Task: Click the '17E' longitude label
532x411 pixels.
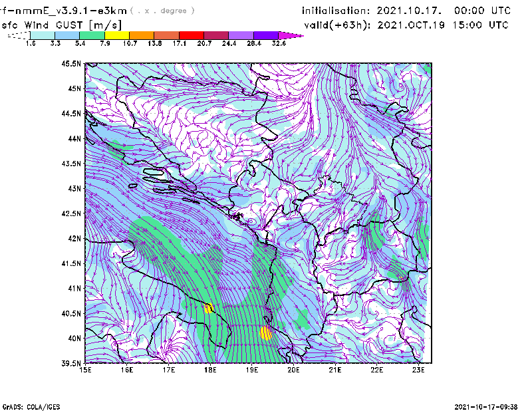Action: pos(169,370)
